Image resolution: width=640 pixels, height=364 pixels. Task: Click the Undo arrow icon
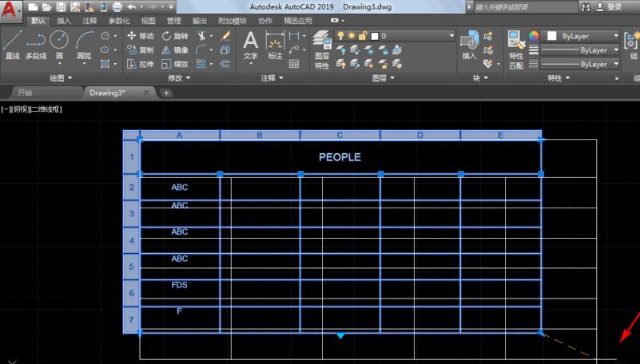132,7
